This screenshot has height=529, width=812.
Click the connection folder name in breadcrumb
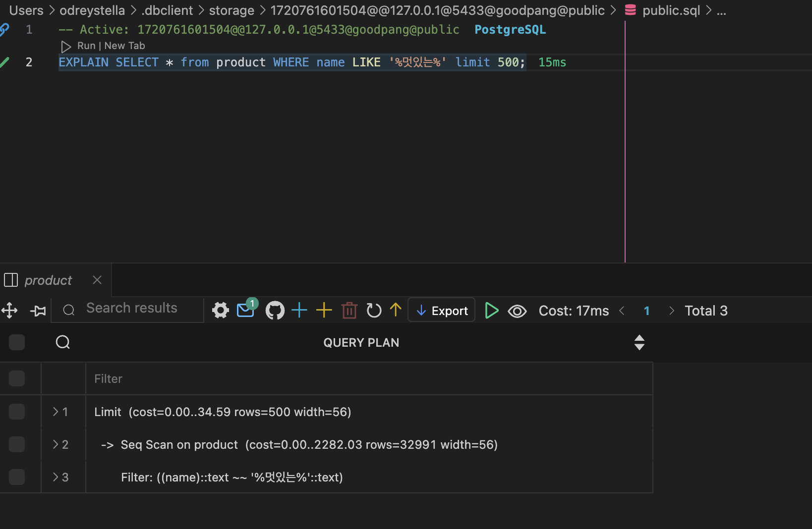[437, 10]
